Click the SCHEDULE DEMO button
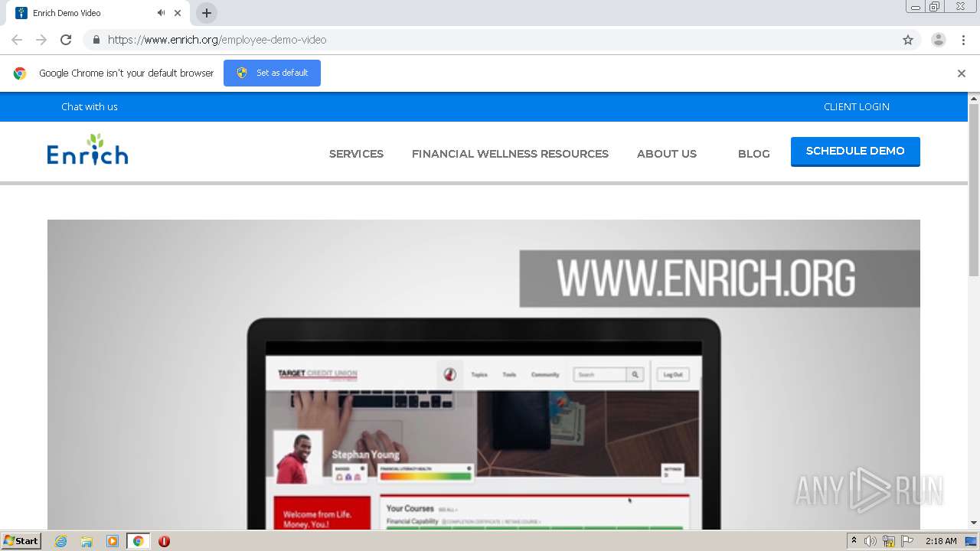980x551 pixels. coord(855,151)
